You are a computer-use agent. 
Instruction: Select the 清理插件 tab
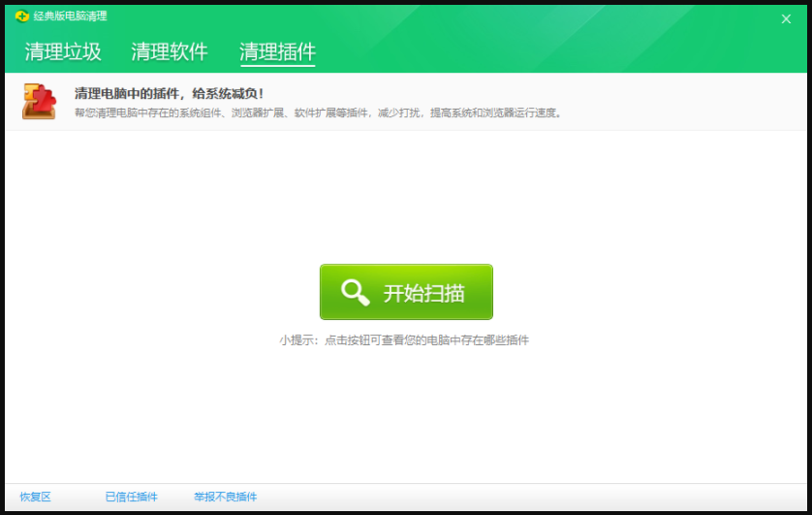[277, 52]
